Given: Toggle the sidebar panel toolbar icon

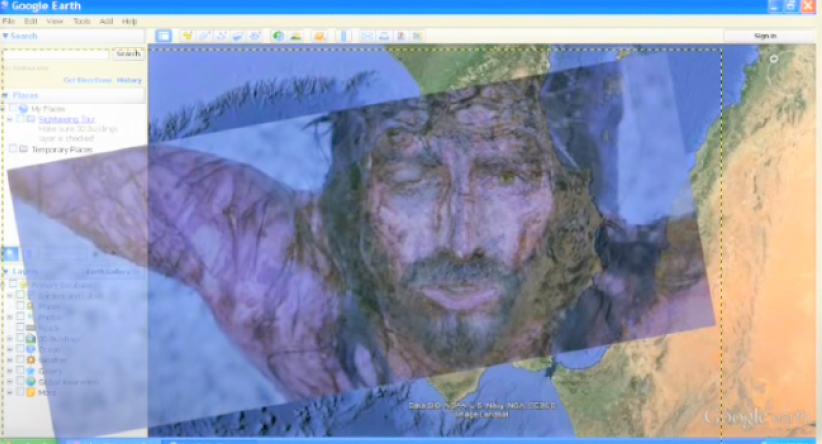Looking at the screenshot, I should click(x=163, y=36).
